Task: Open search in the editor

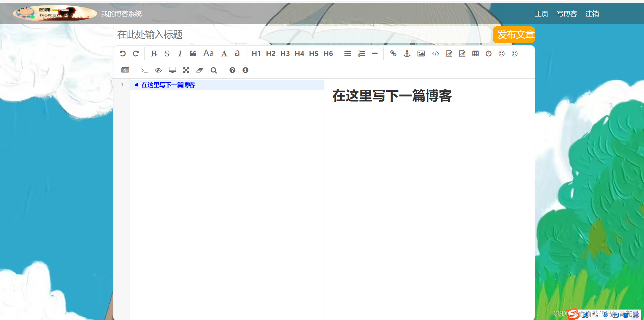Action: point(214,70)
